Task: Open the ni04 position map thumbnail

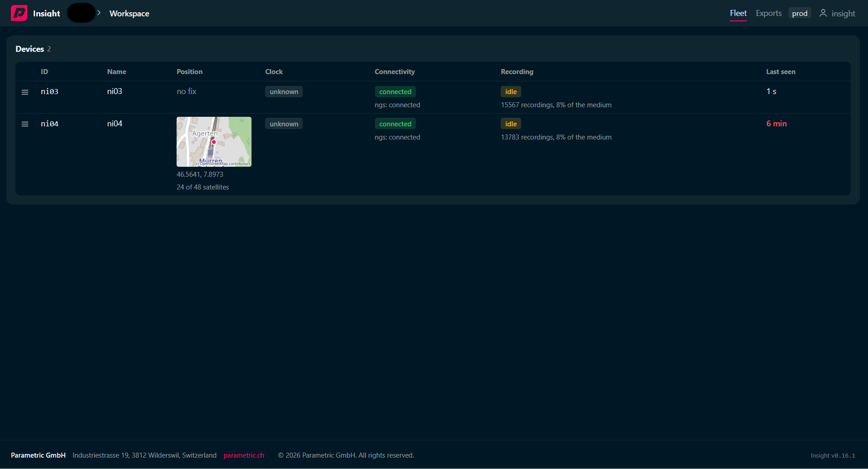Action: pyautogui.click(x=214, y=142)
